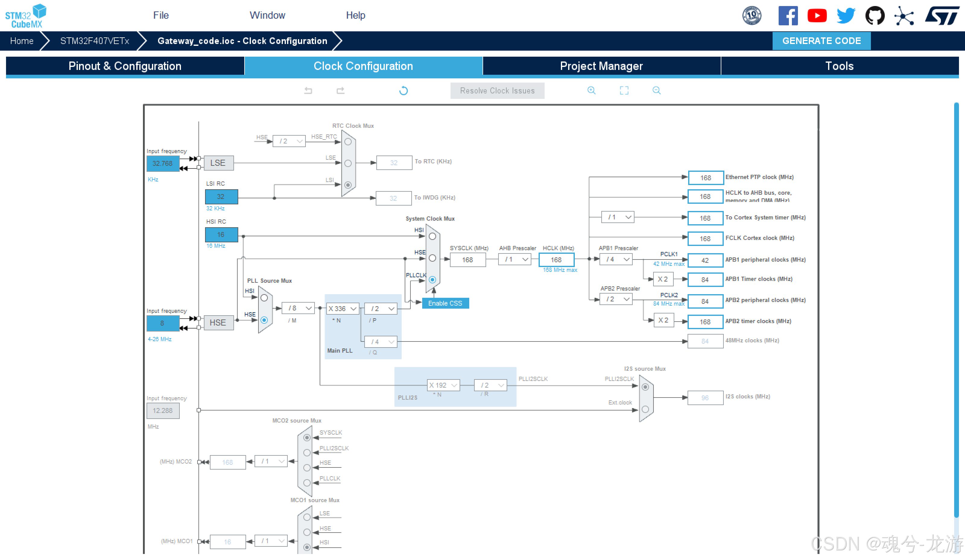The width and height of the screenshot is (965, 560).
Task: Select HSI in PLL Source Mux
Action: coord(264,298)
